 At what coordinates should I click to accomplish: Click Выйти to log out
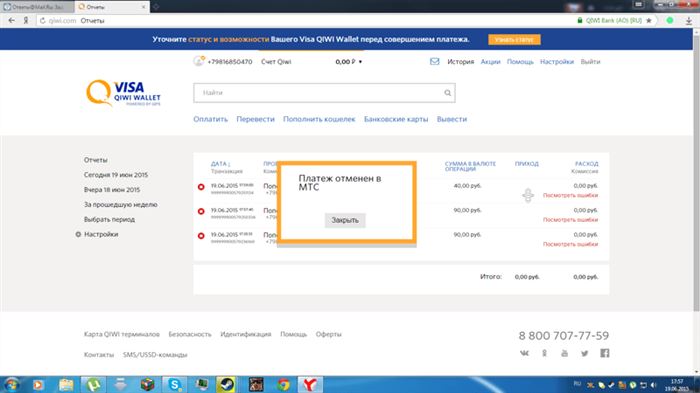(590, 62)
